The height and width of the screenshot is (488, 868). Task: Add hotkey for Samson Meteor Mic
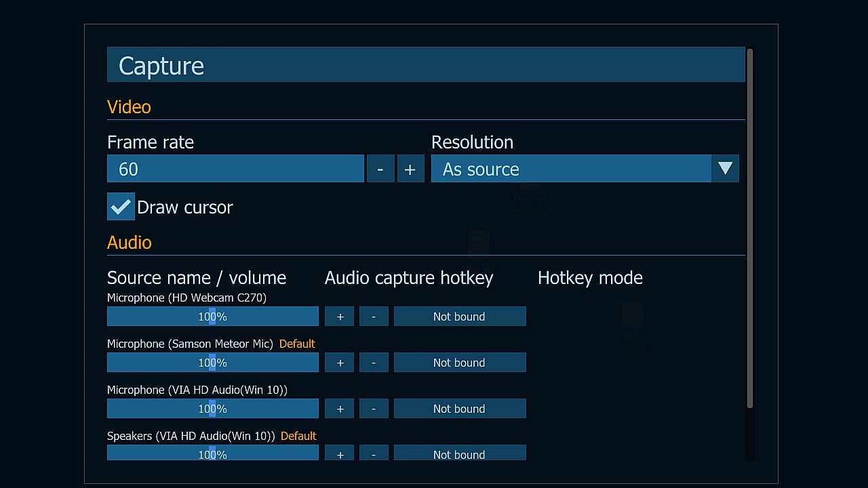[x=340, y=363]
